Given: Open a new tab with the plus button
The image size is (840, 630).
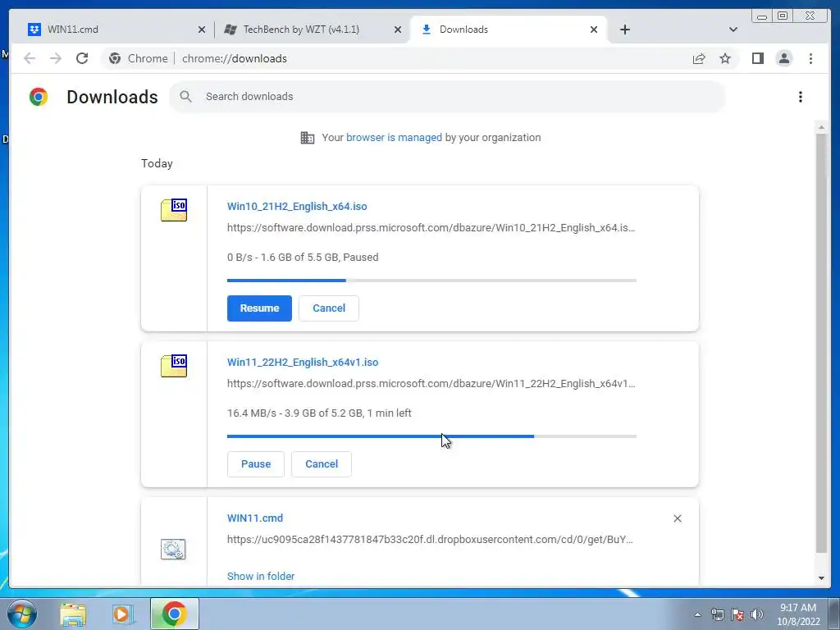Looking at the screenshot, I should (624, 30).
